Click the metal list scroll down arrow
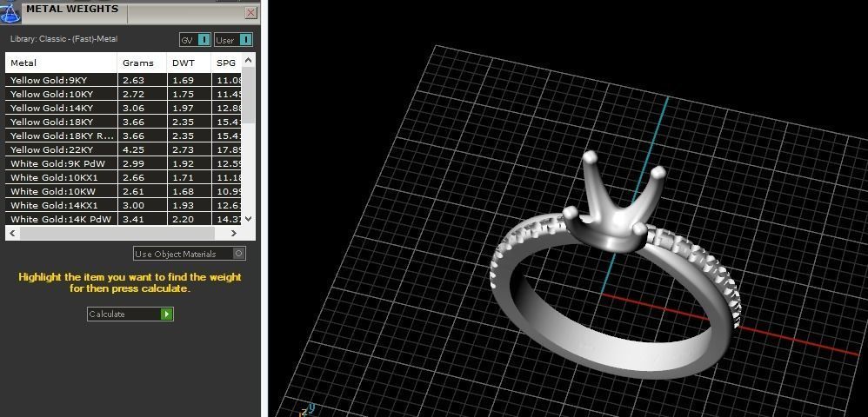 248,218
